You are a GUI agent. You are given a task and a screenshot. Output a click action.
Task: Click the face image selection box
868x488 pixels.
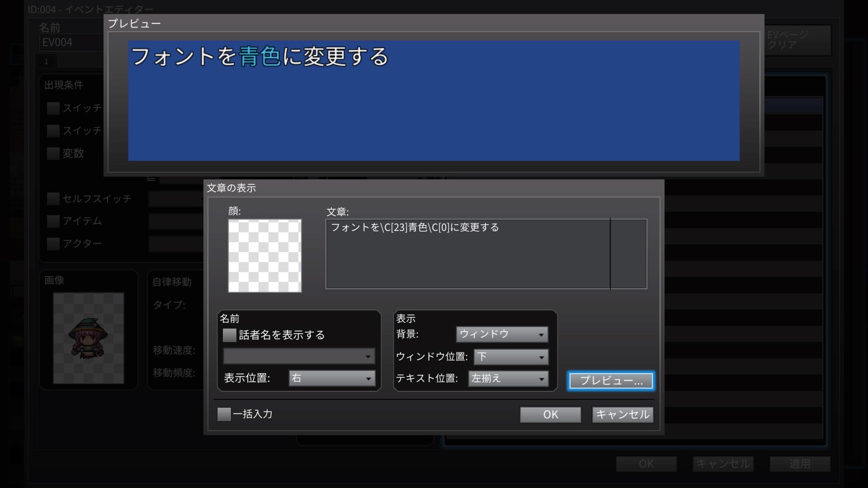point(264,256)
